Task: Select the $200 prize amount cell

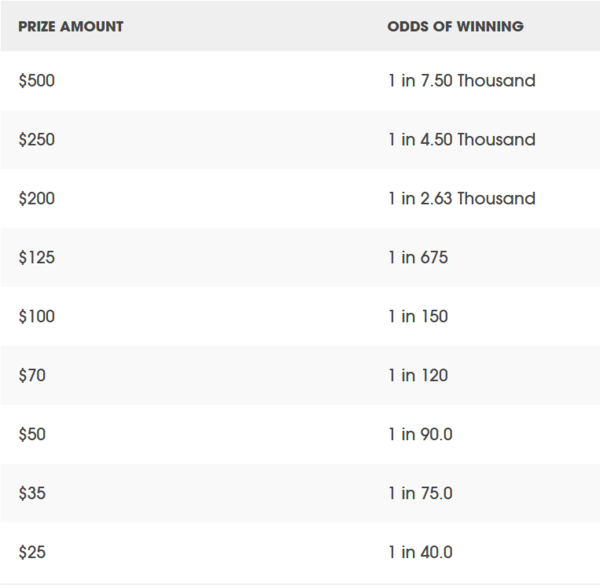Action: coord(37,199)
